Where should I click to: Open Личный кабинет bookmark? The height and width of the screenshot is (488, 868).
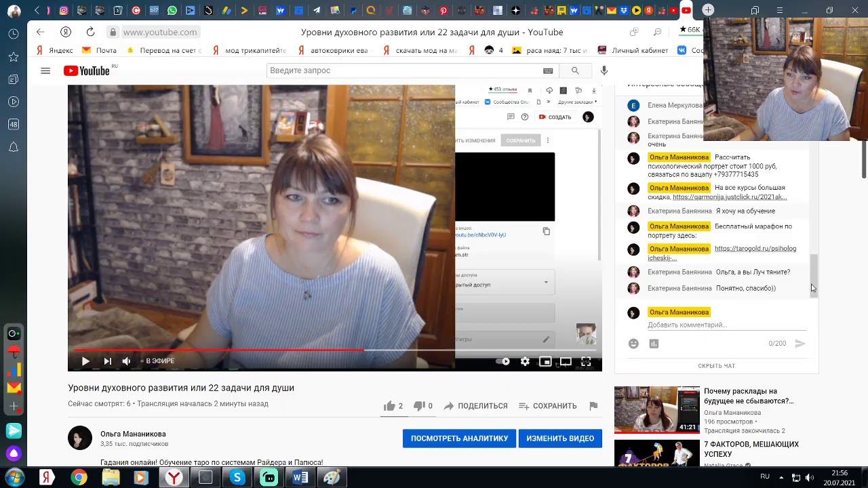point(633,50)
